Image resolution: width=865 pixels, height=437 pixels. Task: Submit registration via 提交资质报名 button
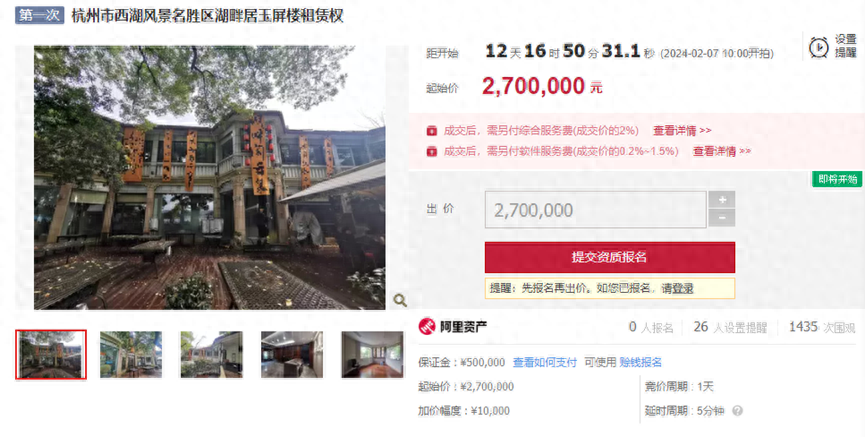(610, 257)
